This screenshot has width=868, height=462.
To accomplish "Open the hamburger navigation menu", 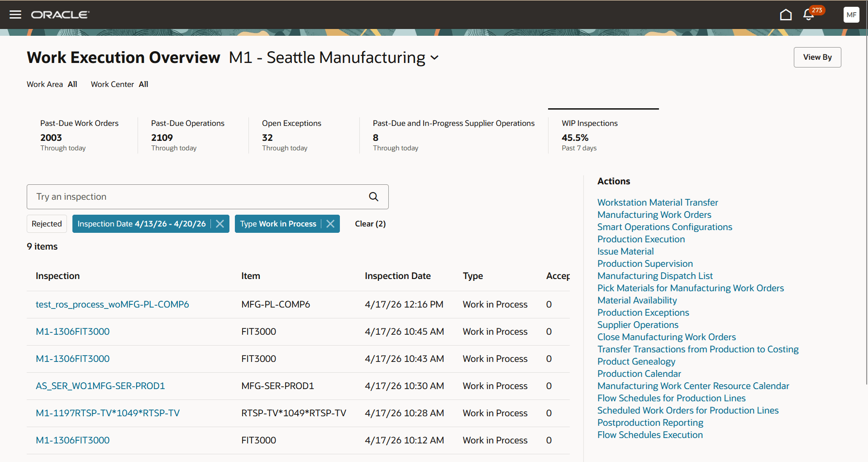I will 15,14.
